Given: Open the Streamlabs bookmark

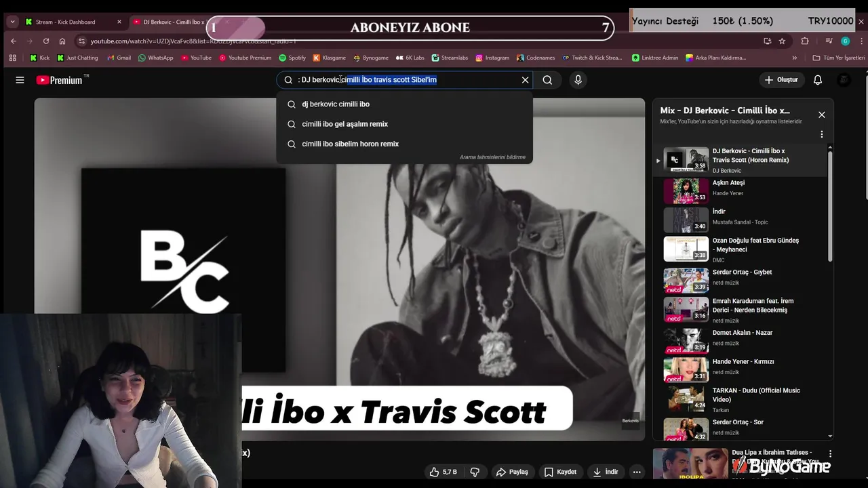Looking at the screenshot, I should click(450, 58).
